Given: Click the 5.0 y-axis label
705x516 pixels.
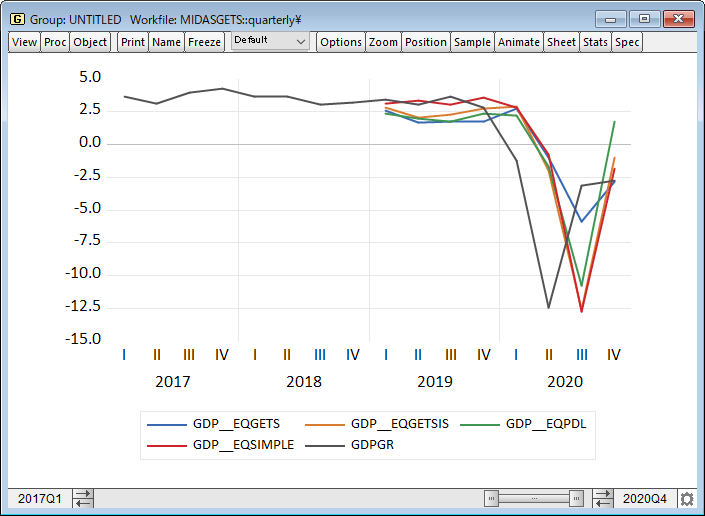Looking at the screenshot, I should tap(90, 77).
